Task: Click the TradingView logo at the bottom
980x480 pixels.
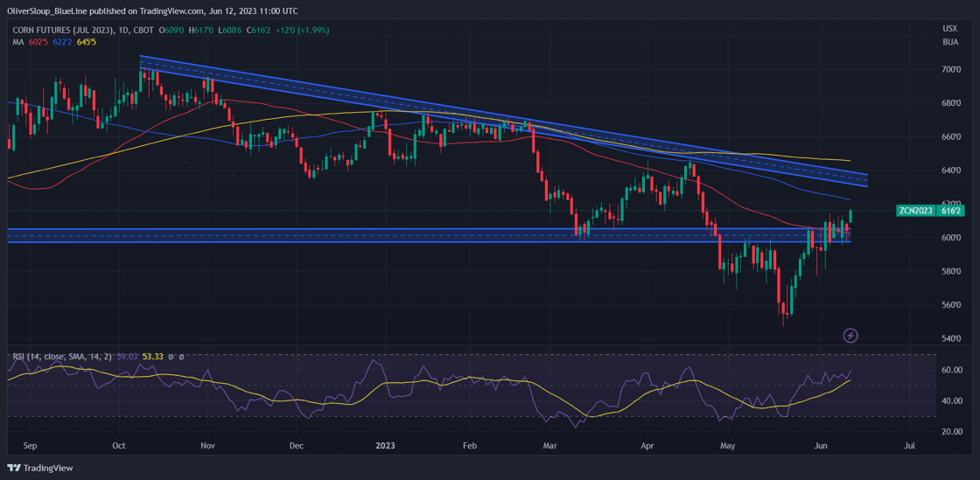Action: click(40, 468)
